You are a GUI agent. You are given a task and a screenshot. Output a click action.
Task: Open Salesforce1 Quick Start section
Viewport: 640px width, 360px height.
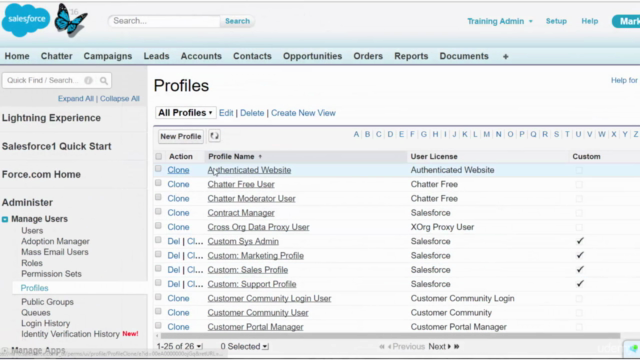[x=56, y=147]
